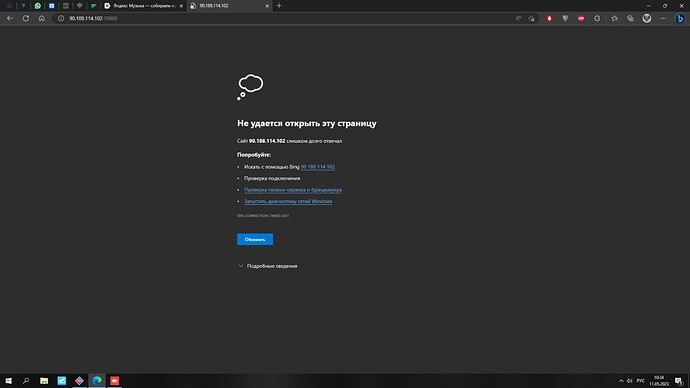Open a new tab with plus button
The width and height of the screenshot is (690, 388).
[x=279, y=6]
